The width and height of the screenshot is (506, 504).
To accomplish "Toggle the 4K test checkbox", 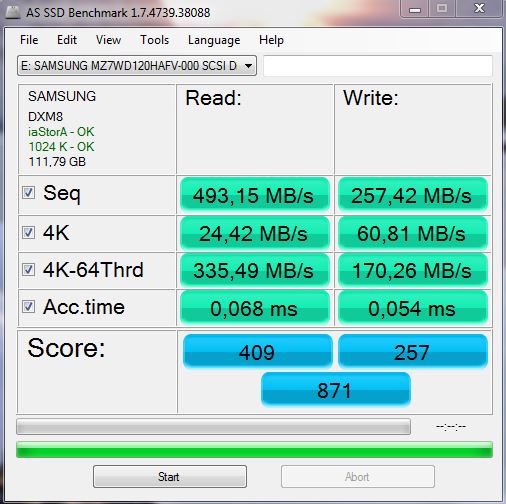I will (28, 232).
